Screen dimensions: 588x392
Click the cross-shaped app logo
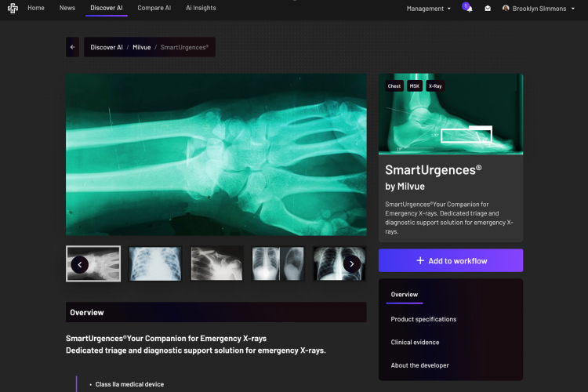[x=13, y=8]
